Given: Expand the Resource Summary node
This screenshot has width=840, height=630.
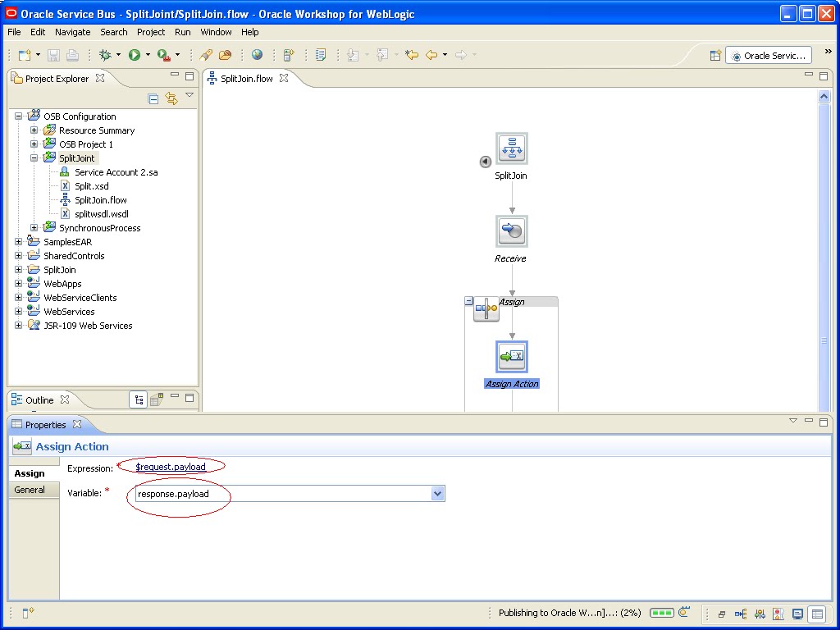Looking at the screenshot, I should [34, 130].
